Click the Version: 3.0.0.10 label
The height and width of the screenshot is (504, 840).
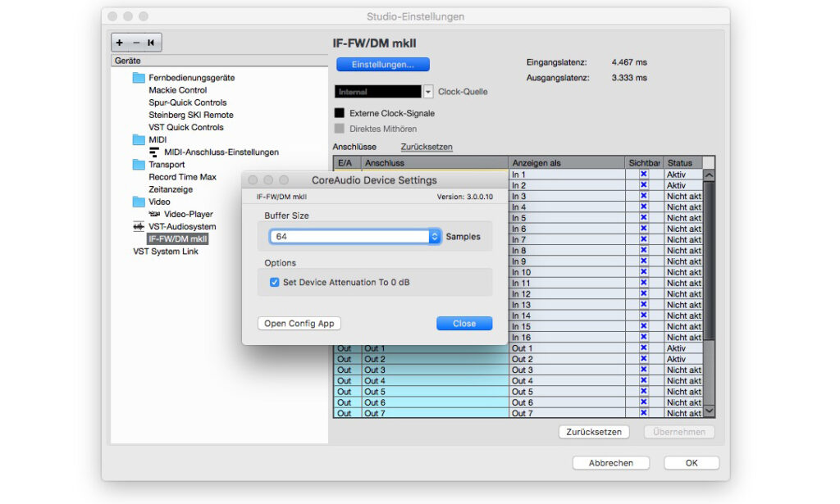point(464,197)
